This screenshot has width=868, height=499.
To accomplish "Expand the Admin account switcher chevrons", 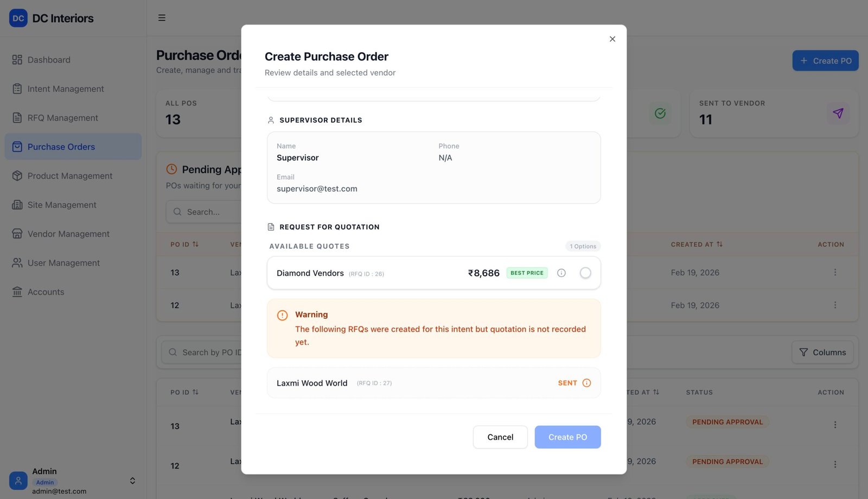I will (132, 481).
